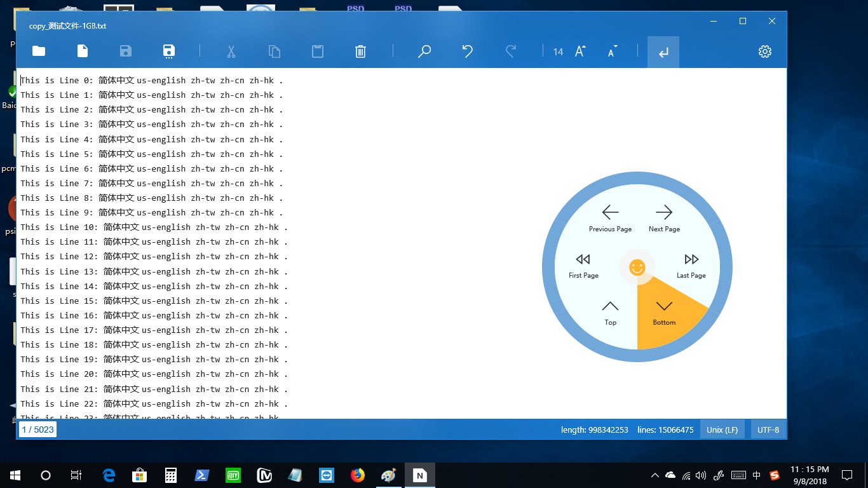Open a file with the folder icon
Image resolution: width=868 pixels, height=488 pixels.
[x=39, y=51]
